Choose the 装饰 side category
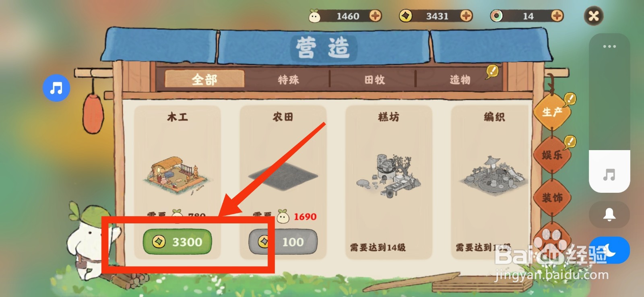This screenshot has height=297, width=644. click(552, 198)
